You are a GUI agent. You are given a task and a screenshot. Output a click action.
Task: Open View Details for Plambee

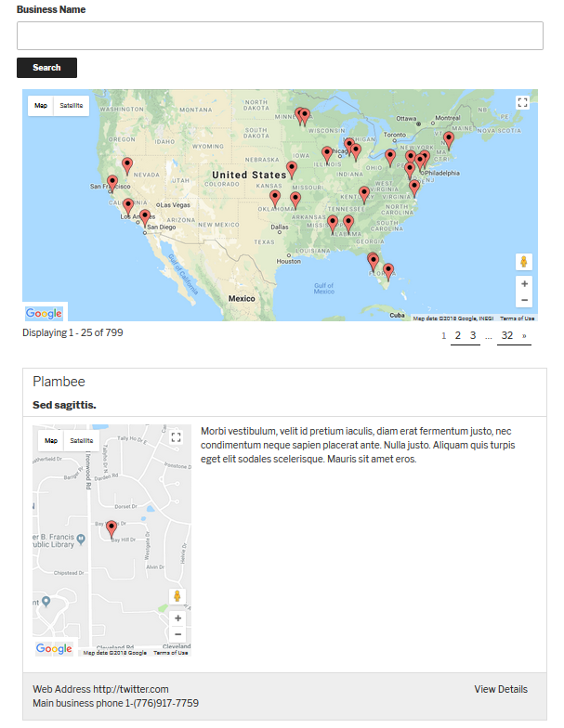tap(501, 689)
